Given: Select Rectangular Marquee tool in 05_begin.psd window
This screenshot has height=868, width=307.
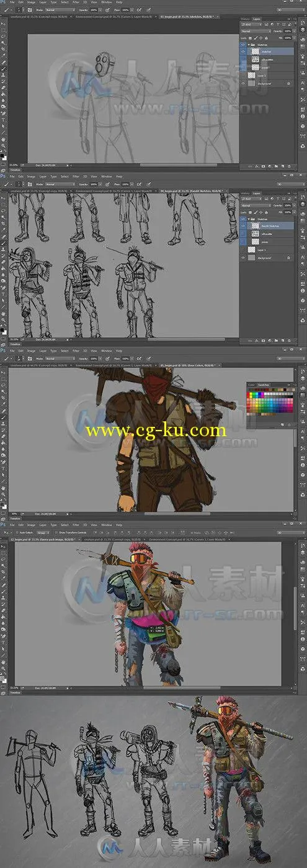Looking at the screenshot, I should tap(4, 378).
